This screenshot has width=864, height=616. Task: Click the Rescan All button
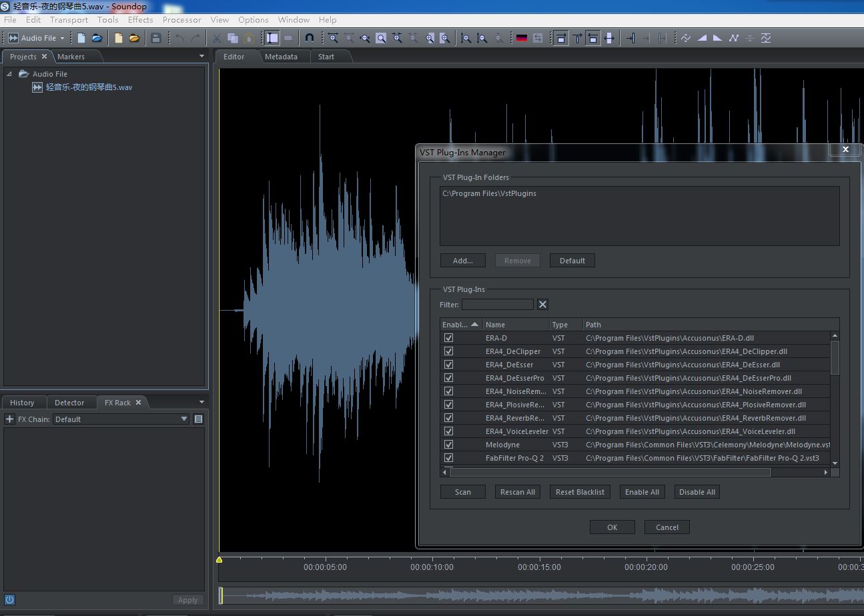517,492
